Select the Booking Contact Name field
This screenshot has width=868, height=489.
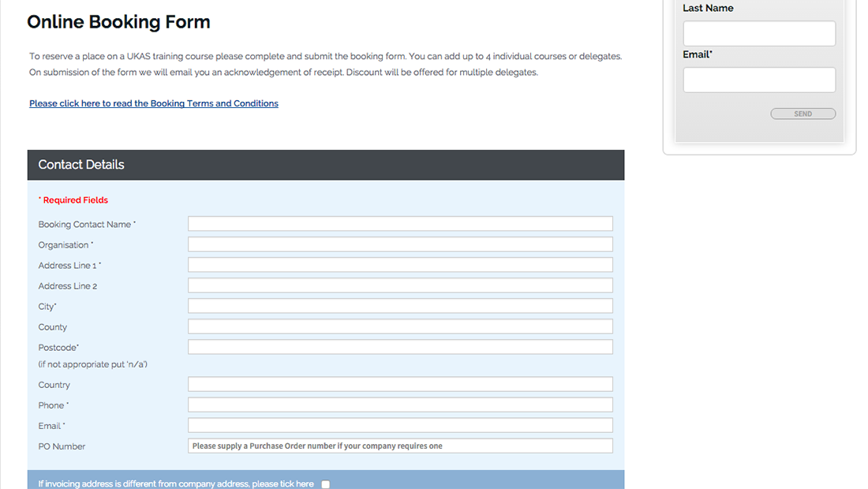400,223
